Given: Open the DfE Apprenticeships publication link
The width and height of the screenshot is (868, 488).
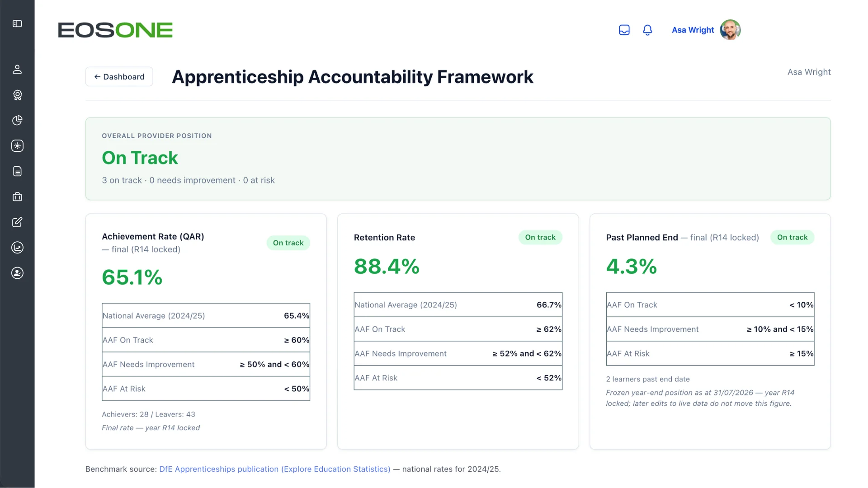Looking at the screenshot, I should click(x=275, y=469).
